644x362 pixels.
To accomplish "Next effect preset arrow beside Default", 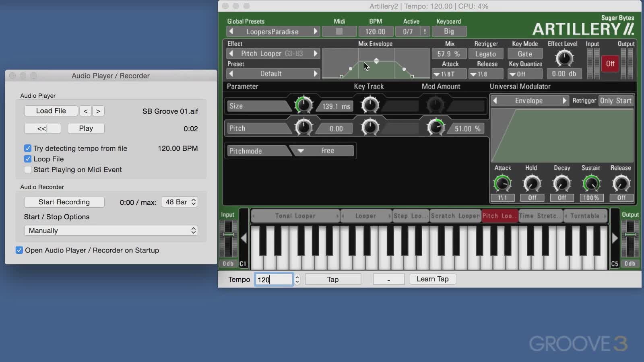I will (x=316, y=74).
